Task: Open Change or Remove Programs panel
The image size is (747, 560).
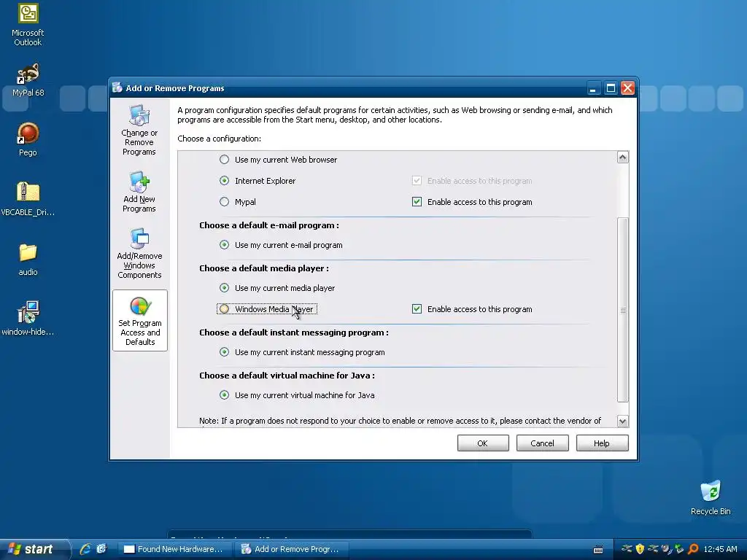Action: point(139,130)
